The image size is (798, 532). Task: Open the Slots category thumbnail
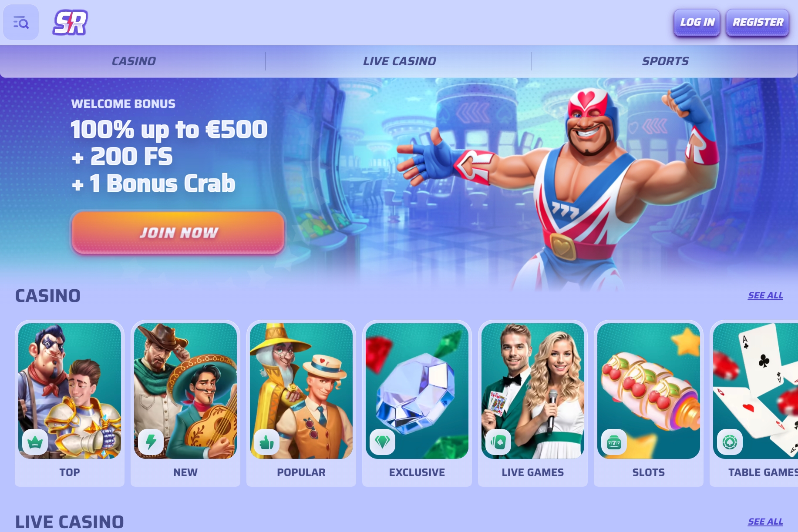pos(649,391)
